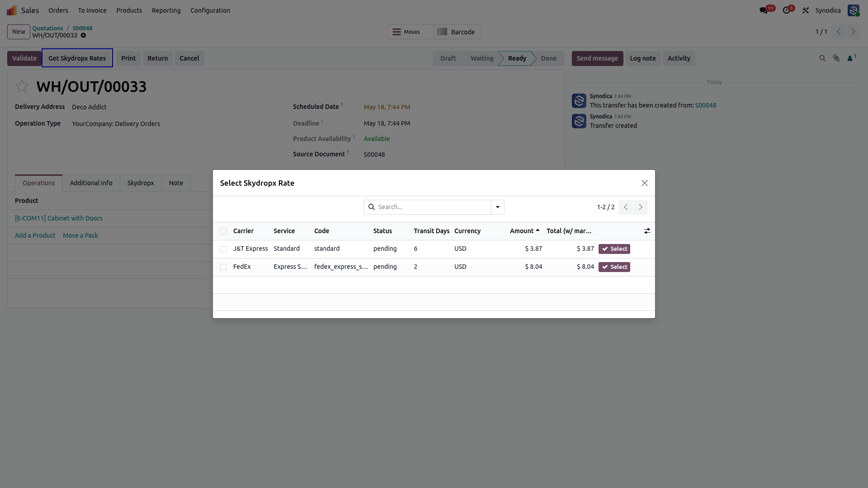Expand the search options dropdown arrow
The width and height of the screenshot is (868, 488).
click(498, 207)
